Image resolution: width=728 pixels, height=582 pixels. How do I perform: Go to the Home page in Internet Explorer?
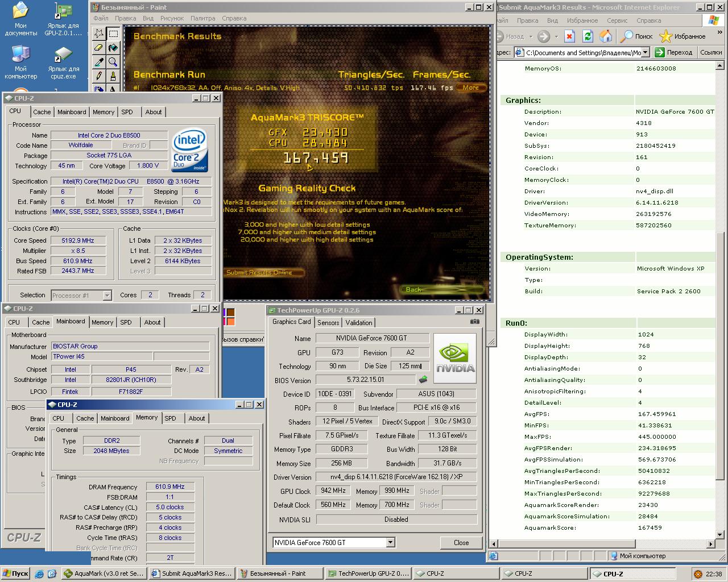pyautogui.click(x=606, y=36)
